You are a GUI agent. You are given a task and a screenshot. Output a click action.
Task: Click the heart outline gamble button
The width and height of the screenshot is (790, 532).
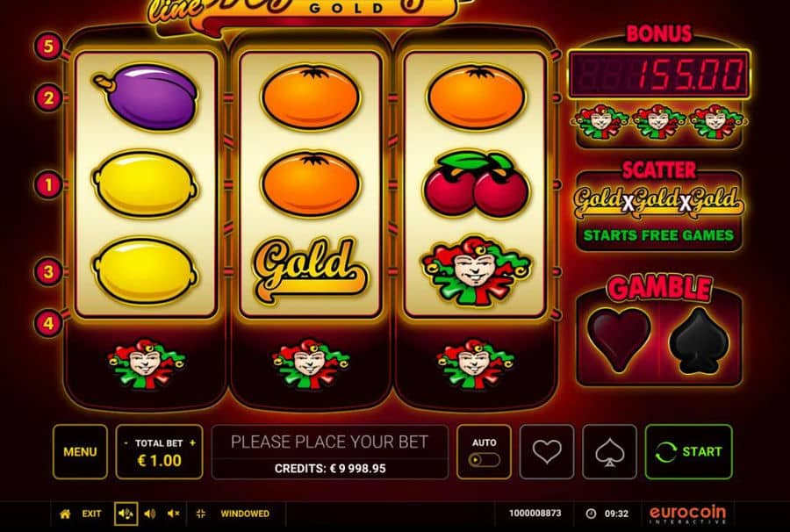547,451
